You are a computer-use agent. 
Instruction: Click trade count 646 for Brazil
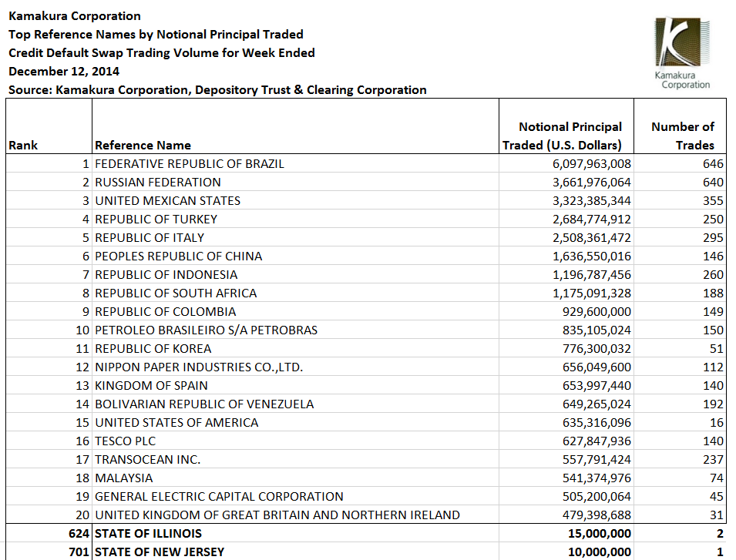point(713,163)
